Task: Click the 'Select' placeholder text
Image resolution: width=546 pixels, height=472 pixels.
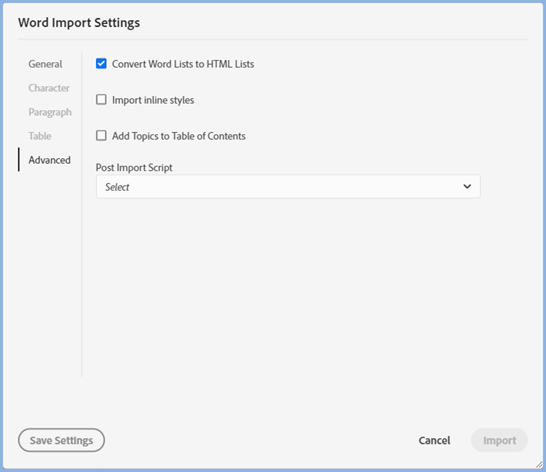Action: (117, 187)
